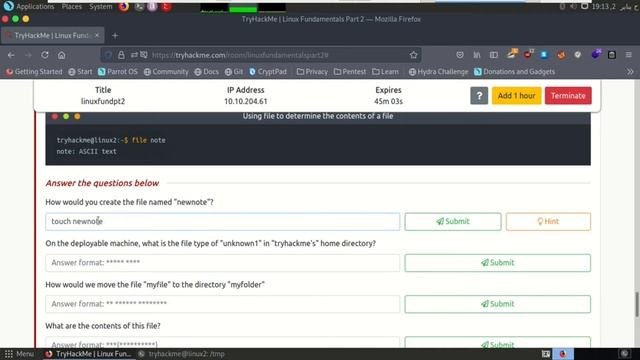
Task: Open the browser home page
Action: tap(61, 55)
